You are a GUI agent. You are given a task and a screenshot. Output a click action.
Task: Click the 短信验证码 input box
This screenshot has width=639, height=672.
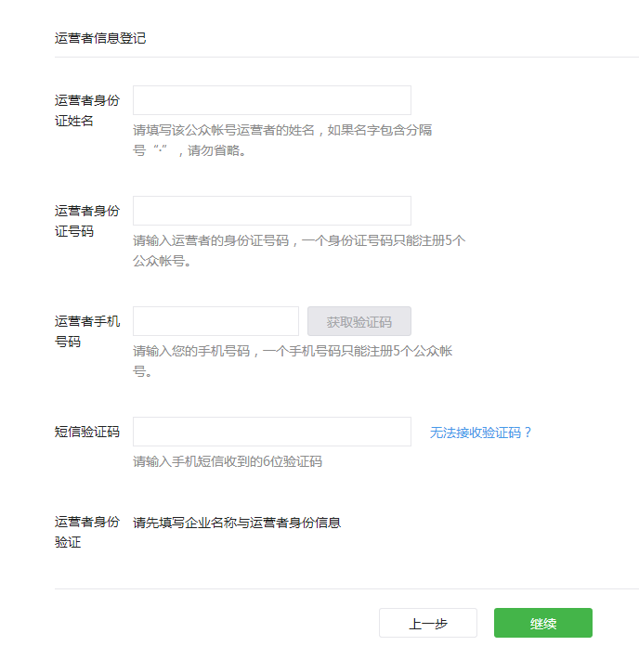tap(271, 432)
